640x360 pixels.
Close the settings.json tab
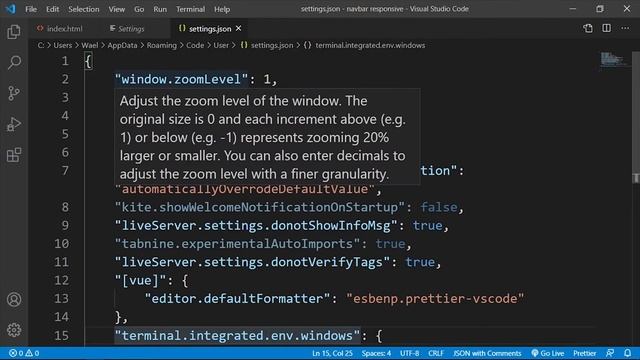pyautogui.click(x=238, y=28)
